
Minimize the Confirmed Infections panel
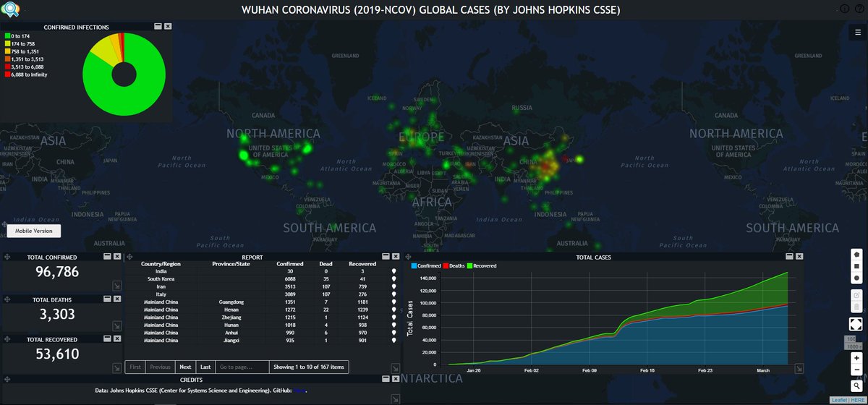coord(158,26)
